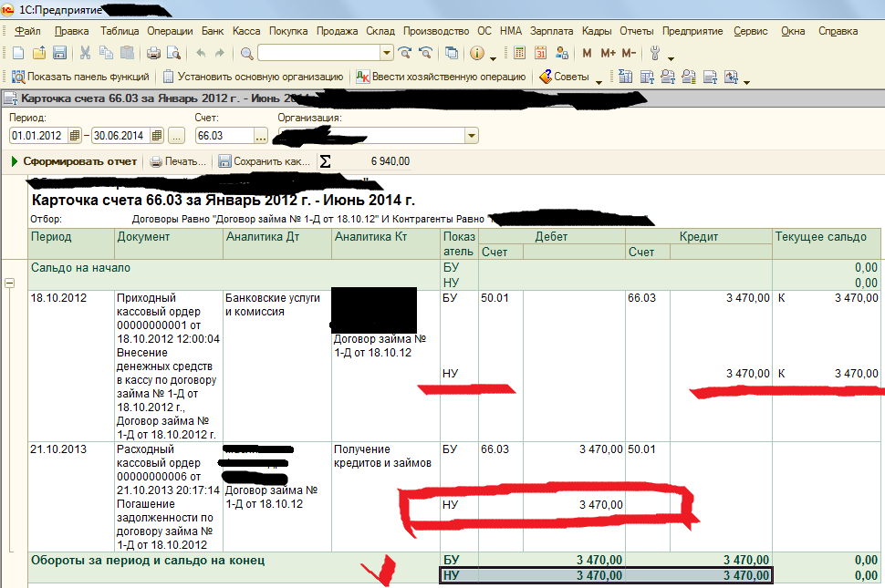This screenshot has width=885, height=588.
Task: Click the Save floppy disk icon
Action: [x=59, y=53]
